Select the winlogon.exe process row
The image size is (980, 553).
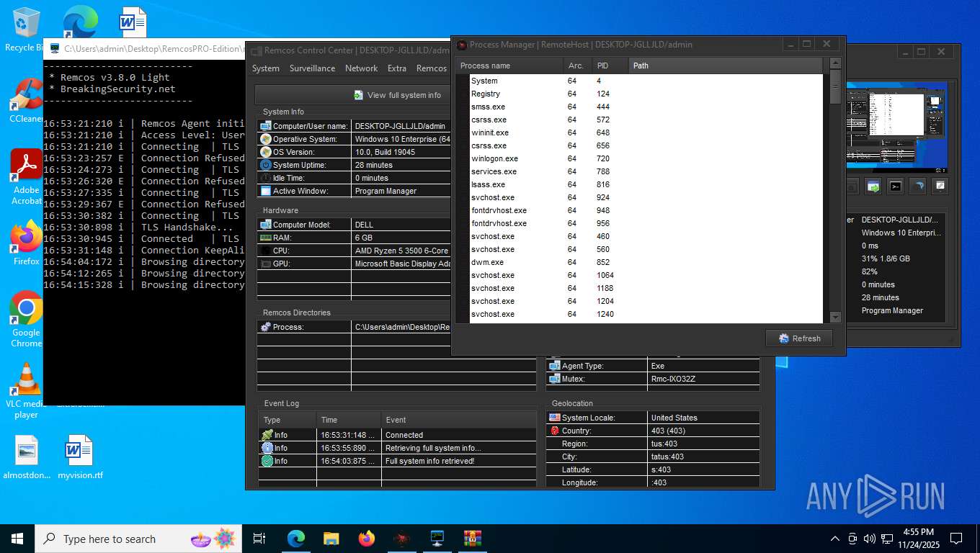646,158
